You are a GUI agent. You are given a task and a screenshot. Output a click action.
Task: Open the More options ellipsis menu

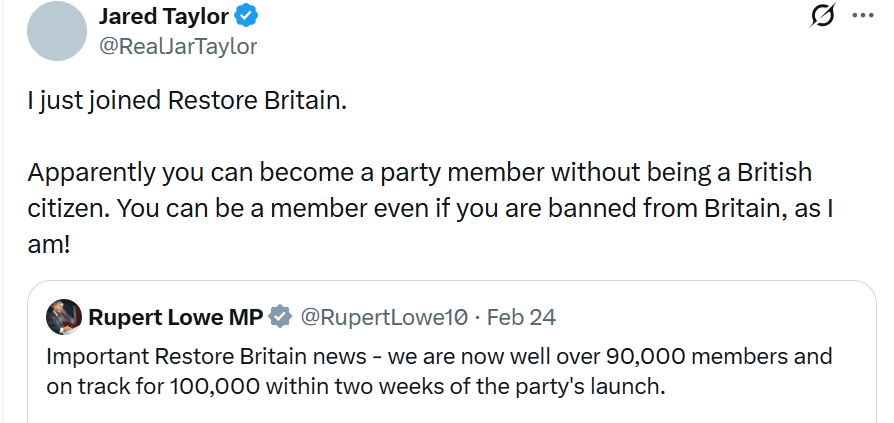862,17
